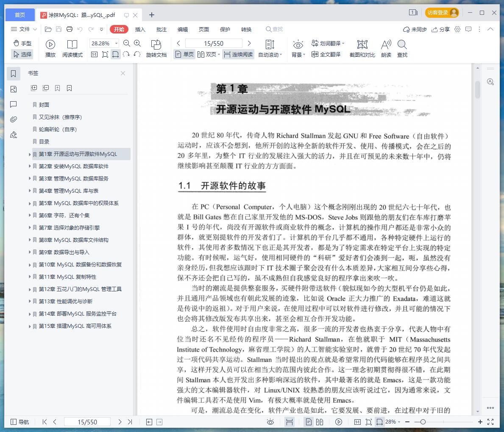The width and height of the screenshot is (504, 432).
Task: Jump to the last page in the status bar
Action: click(x=130, y=422)
